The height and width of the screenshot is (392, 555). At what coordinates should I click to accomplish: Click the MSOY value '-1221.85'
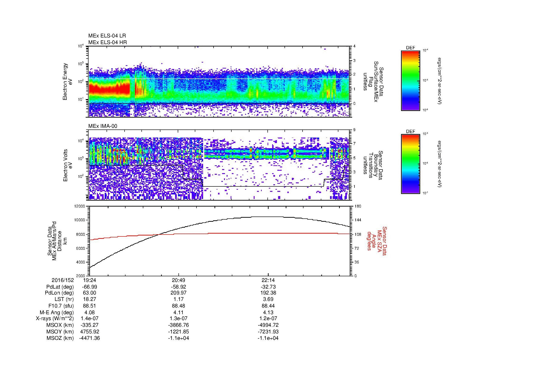(179, 332)
